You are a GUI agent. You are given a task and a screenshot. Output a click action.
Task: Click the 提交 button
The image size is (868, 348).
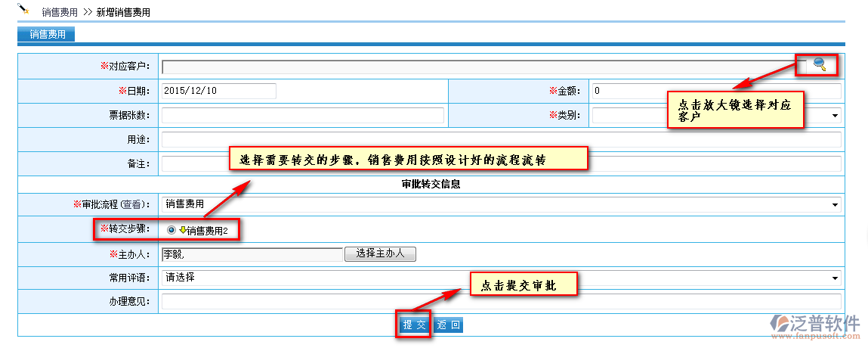414,325
